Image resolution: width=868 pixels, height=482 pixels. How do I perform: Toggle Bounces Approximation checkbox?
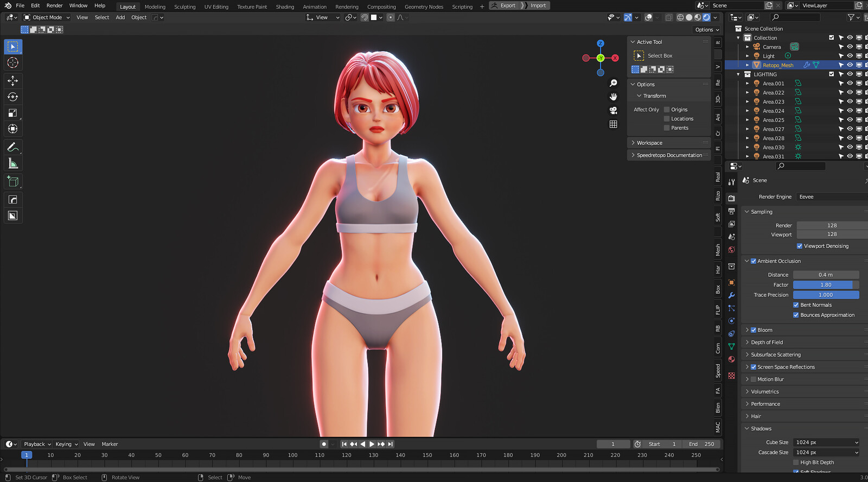[x=796, y=315]
